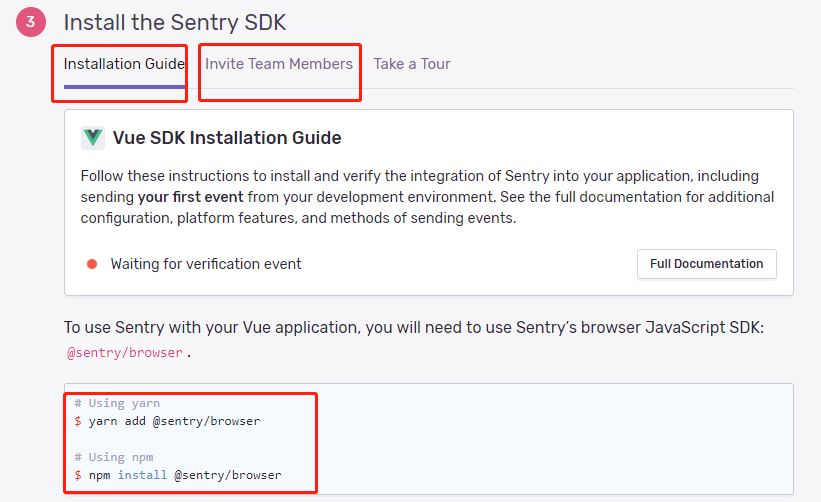
Task: Click the blue 'install' keyword in the code
Action: coord(135,475)
